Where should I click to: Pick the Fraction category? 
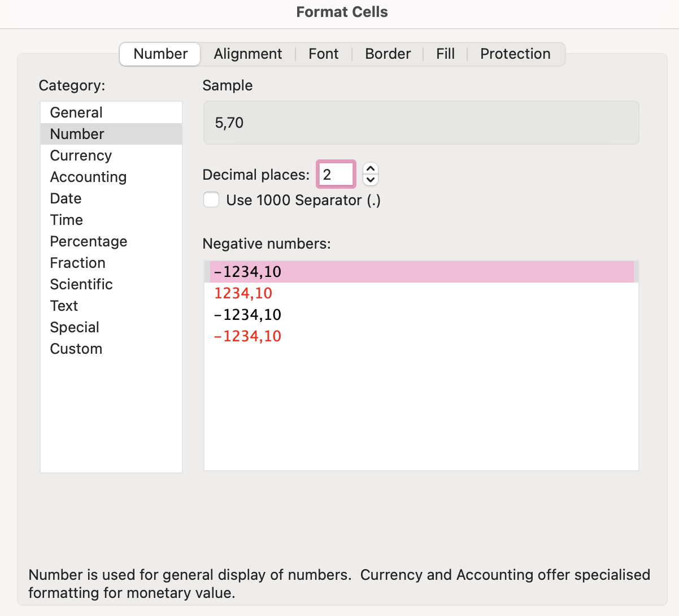pos(111,263)
